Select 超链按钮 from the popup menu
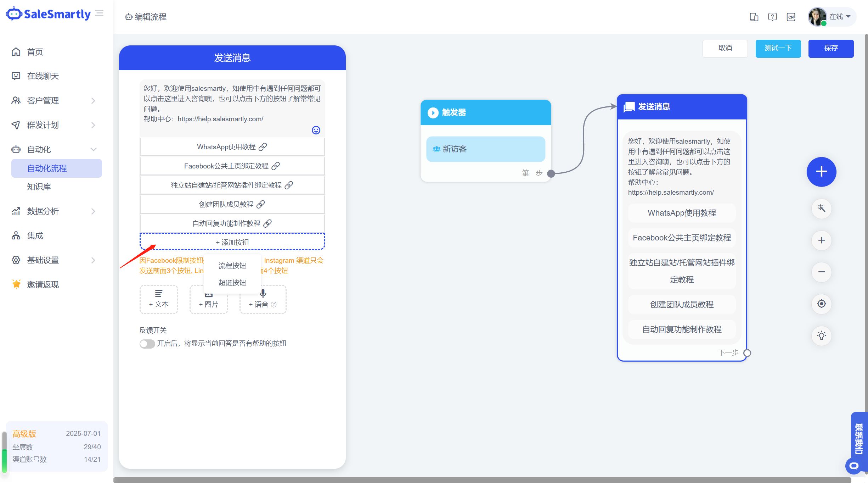Image resolution: width=868 pixels, height=483 pixels. coord(232,283)
